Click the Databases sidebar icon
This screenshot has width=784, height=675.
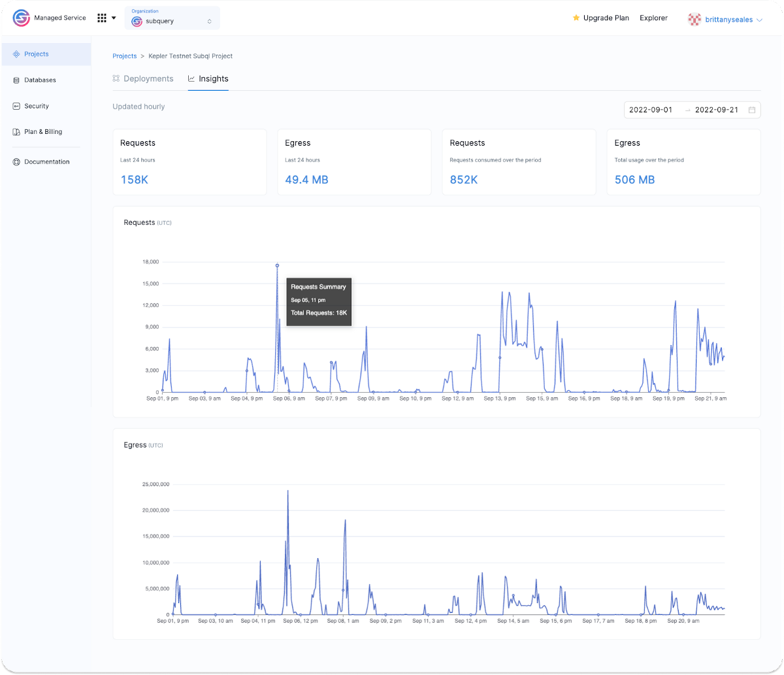(x=16, y=80)
